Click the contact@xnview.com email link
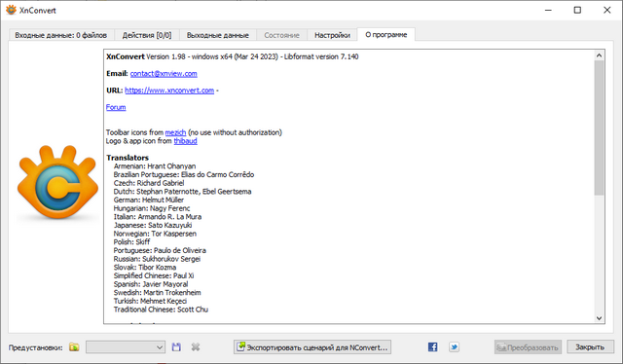Screen dimensions: 623x364 pyautogui.click(x=164, y=74)
